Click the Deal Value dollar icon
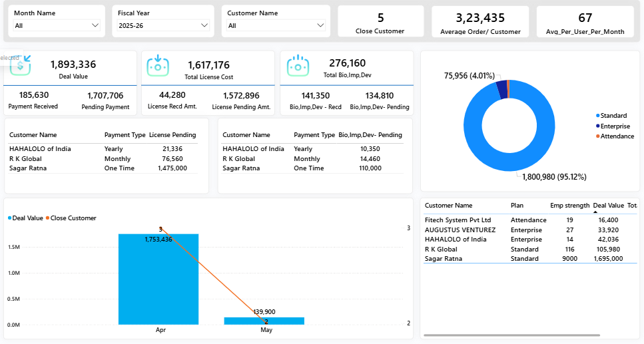The height and width of the screenshot is (344, 644). (25, 65)
